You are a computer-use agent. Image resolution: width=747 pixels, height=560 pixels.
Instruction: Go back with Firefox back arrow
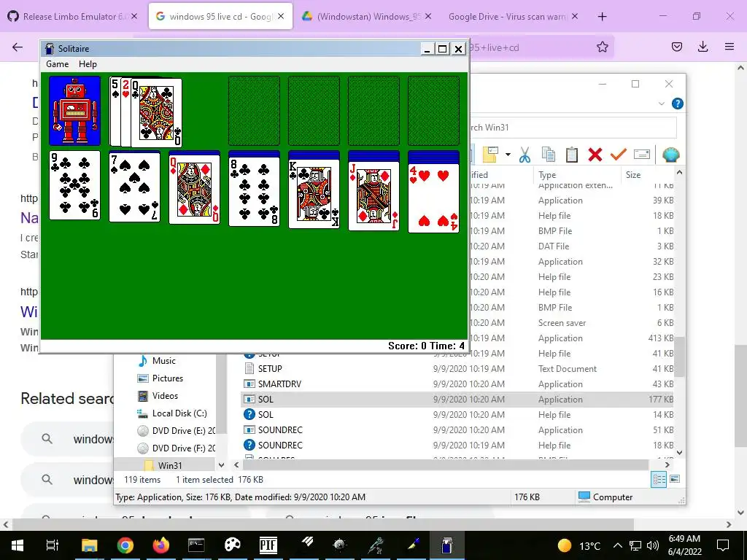pos(18,47)
